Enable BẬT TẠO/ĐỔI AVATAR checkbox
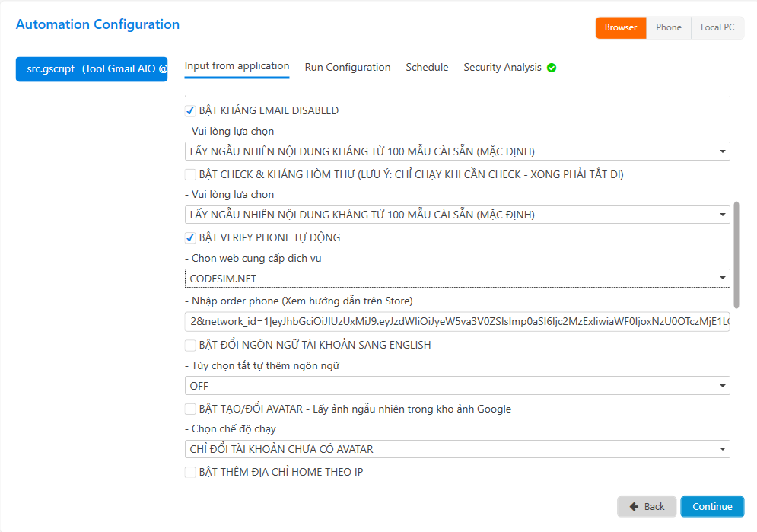Viewport: 757px width, 532px height. click(x=190, y=409)
